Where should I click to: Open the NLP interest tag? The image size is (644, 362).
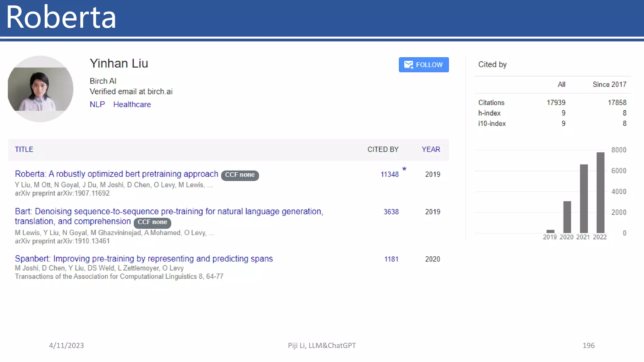click(97, 104)
